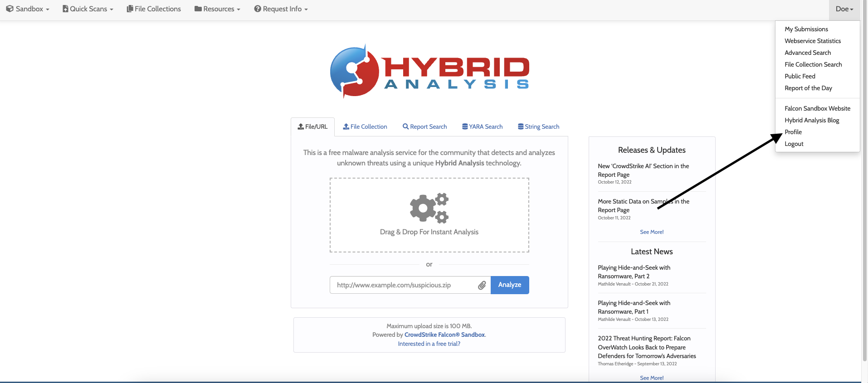Open the 2022 Threat Hunting Report article
This screenshot has width=868, height=383.
(647, 347)
